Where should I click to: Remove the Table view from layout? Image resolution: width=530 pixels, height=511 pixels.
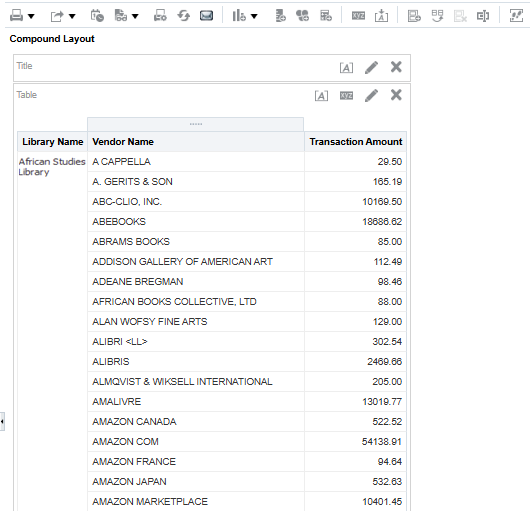point(396,95)
